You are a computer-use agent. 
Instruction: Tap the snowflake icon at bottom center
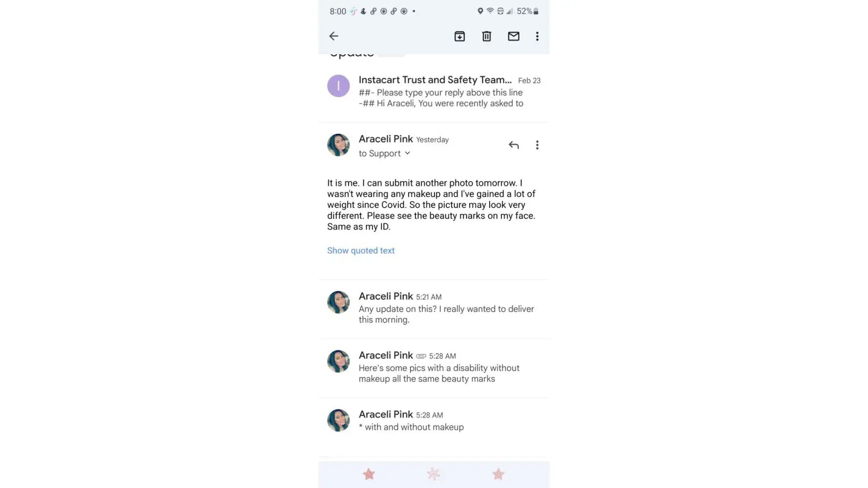click(x=434, y=474)
